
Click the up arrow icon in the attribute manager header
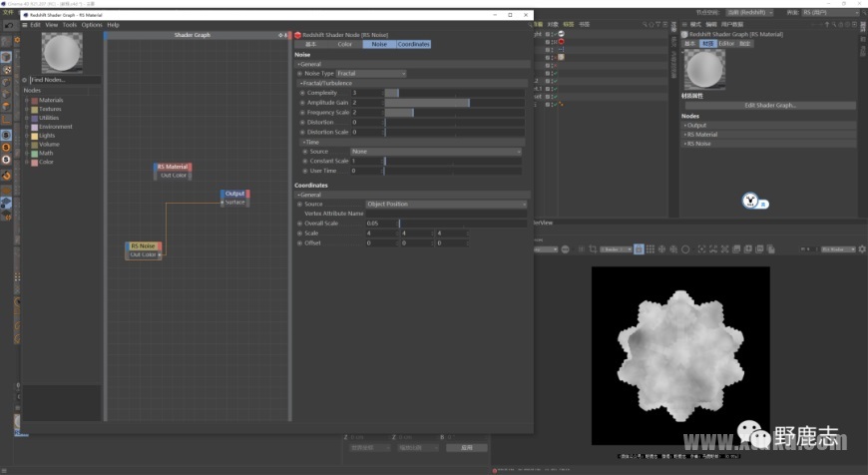point(827,24)
